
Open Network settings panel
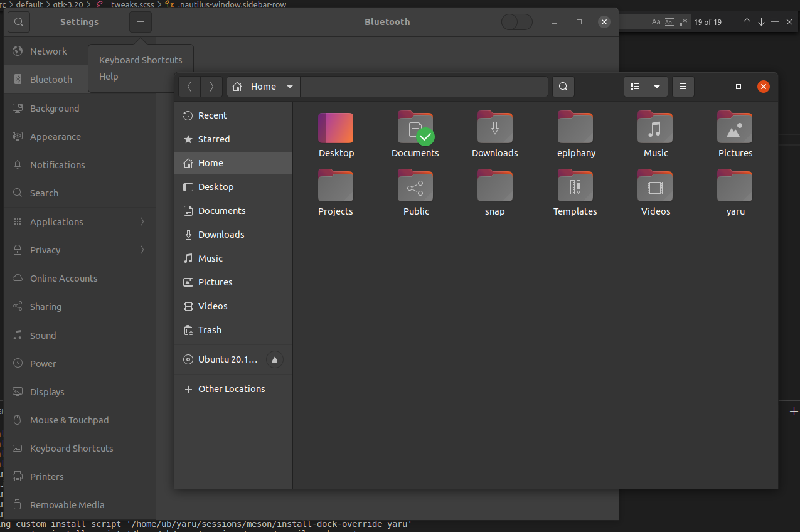pos(46,51)
